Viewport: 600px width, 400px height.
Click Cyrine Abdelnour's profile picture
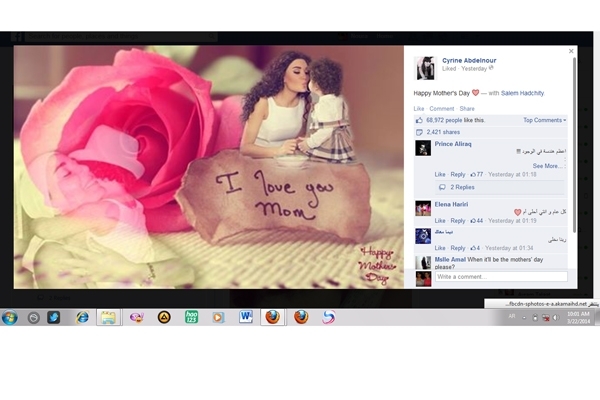425,67
